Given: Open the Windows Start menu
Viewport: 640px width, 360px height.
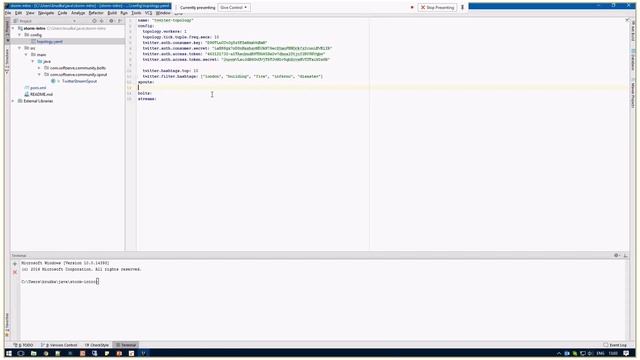Looking at the screenshot, I should (x=9, y=353).
